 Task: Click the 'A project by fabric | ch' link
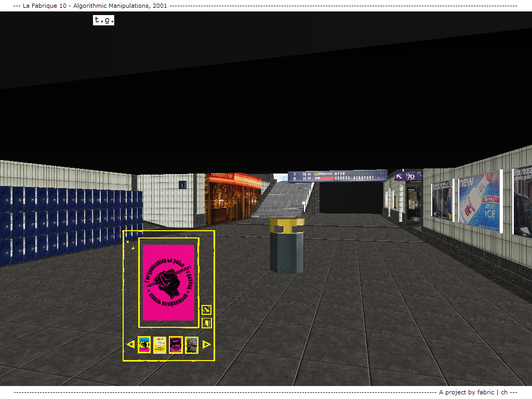473,392
